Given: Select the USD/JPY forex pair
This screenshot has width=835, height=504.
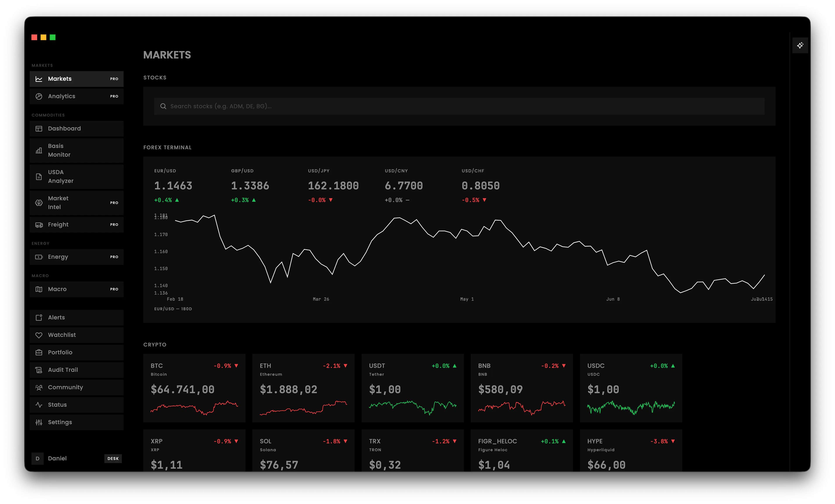Looking at the screenshot, I should tap(333, 185).
